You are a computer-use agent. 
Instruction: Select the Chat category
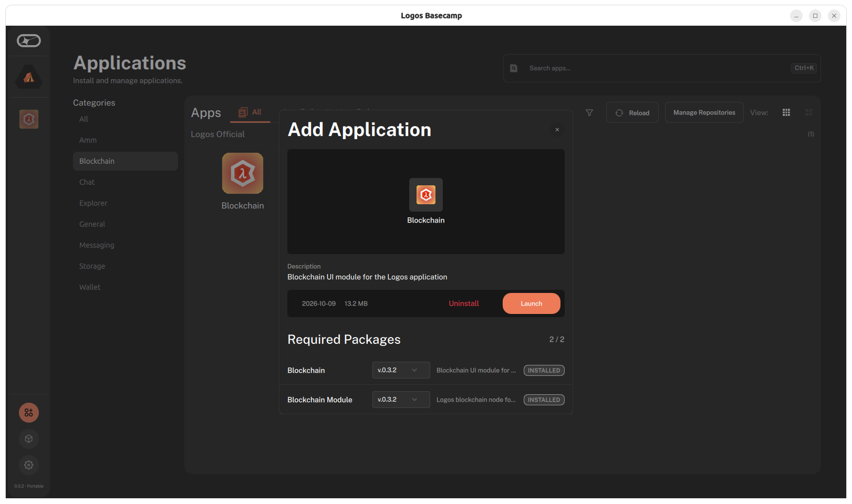(126, 182)
